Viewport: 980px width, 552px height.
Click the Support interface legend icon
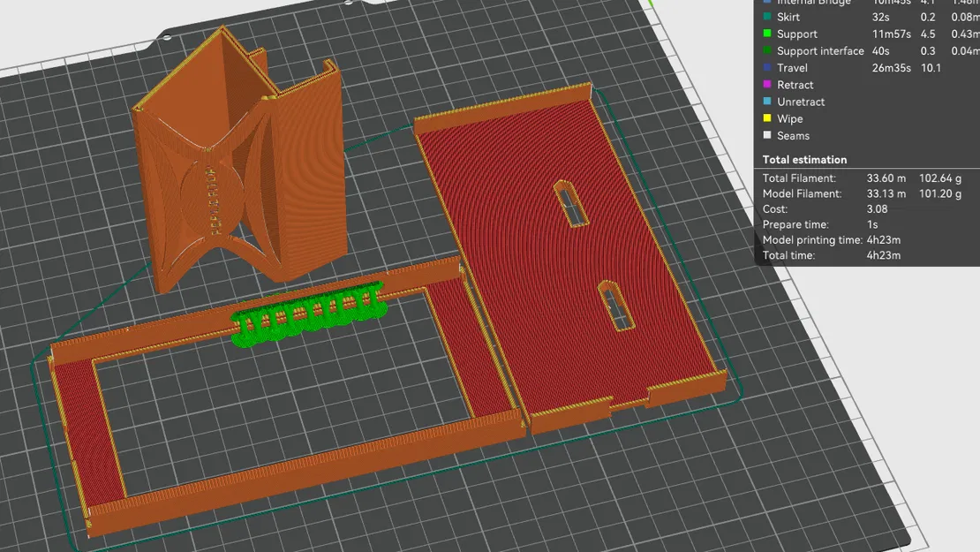[766, 50]
